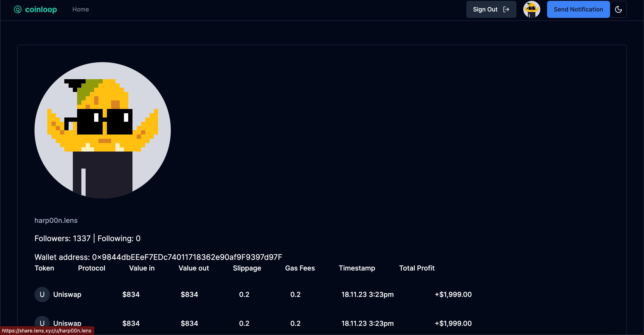
Task: Click the second row's 18.11.23 3:23pm timestamp
Action: tap(368, 323)
